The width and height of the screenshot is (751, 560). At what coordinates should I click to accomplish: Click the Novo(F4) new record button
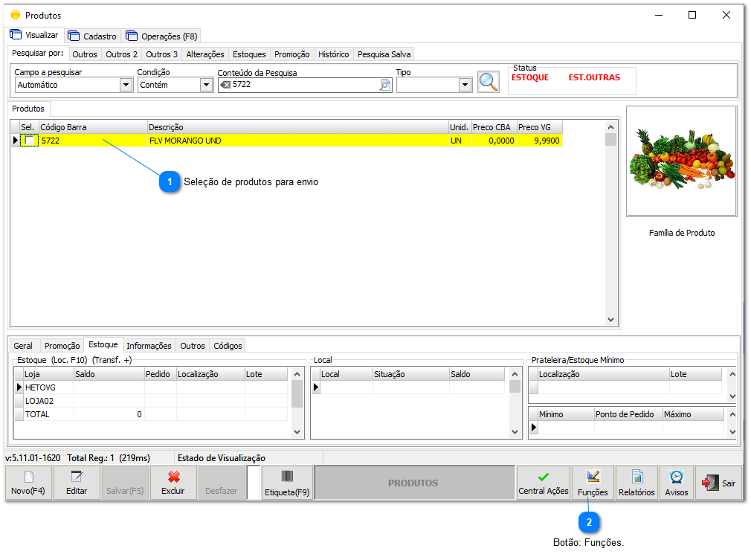point(28,483)
